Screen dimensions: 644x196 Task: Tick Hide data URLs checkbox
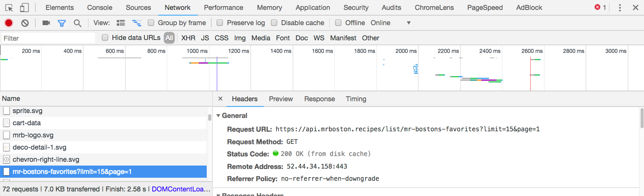[105, 38]
